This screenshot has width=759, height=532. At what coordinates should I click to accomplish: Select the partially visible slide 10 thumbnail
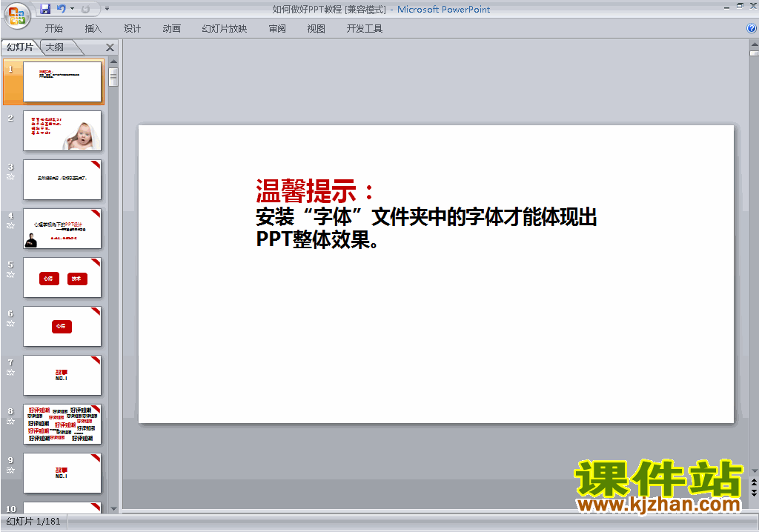[62, 508]
